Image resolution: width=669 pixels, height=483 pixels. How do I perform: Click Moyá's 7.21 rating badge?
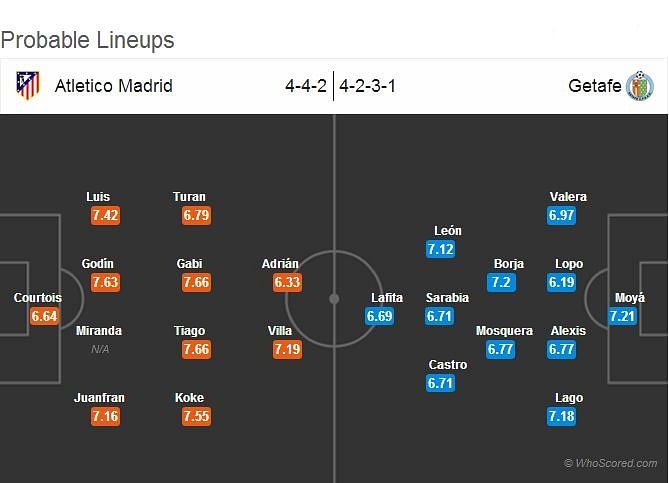coord(622,316)
